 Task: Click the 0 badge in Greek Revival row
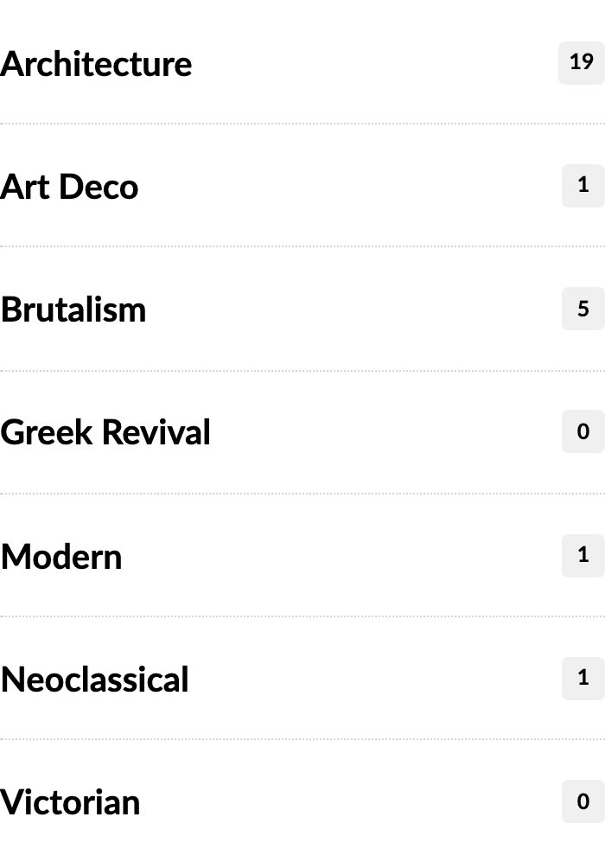(583, 431)
